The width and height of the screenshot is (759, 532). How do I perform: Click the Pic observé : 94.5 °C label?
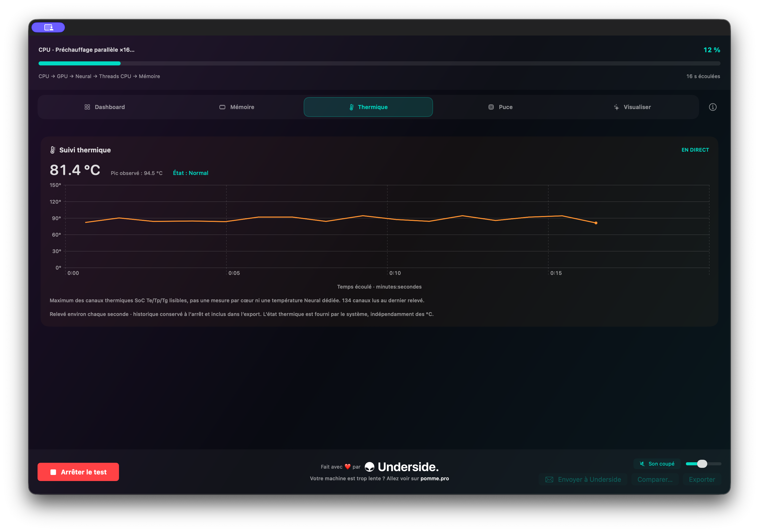pyautogui.click(x=136, y=173)
